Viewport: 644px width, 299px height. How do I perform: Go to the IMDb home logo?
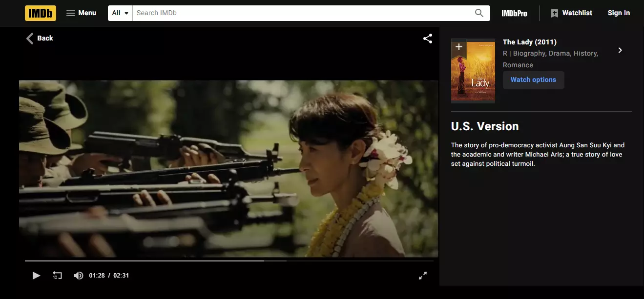click(x=41, y=13)
